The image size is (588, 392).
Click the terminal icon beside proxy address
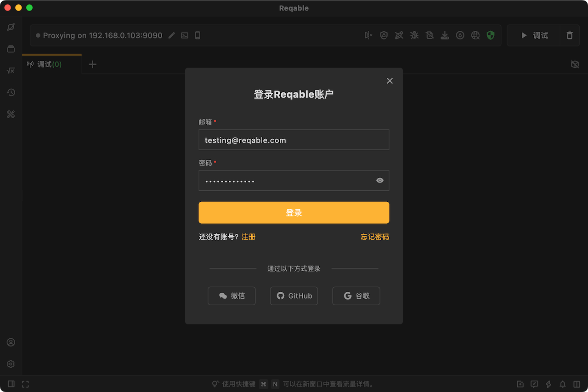coord(185,35)
